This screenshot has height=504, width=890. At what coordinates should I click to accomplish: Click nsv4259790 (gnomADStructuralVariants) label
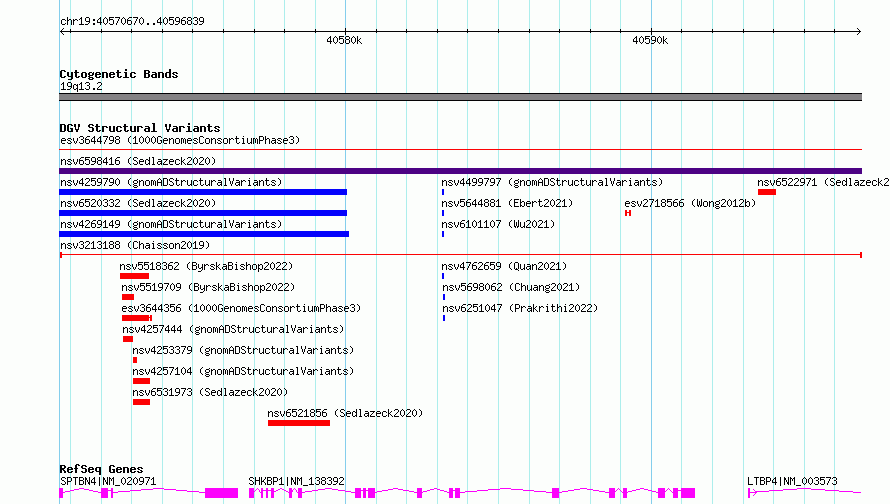[171, 182]
